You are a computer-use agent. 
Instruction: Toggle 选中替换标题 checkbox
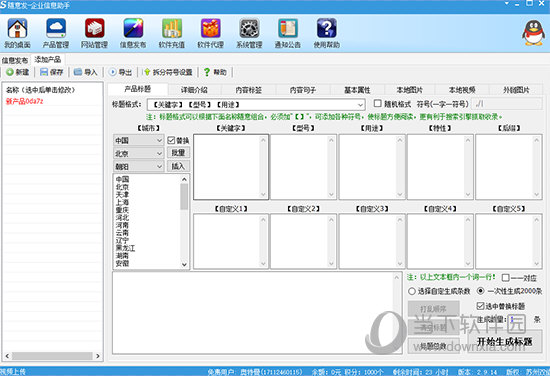[x=481, y=306]
